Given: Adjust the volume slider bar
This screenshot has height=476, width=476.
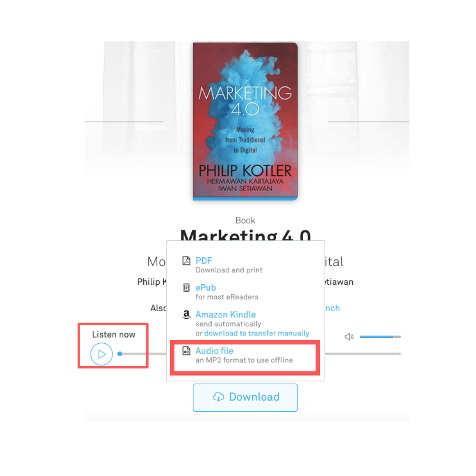Looking at the screenshot, I should (x=380, y=337).
